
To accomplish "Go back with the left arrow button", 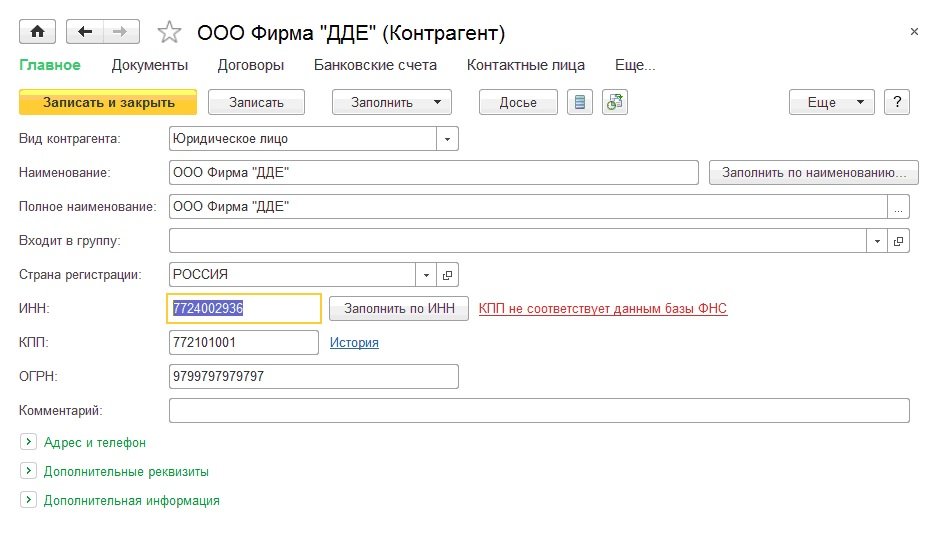I will (84, 32).
